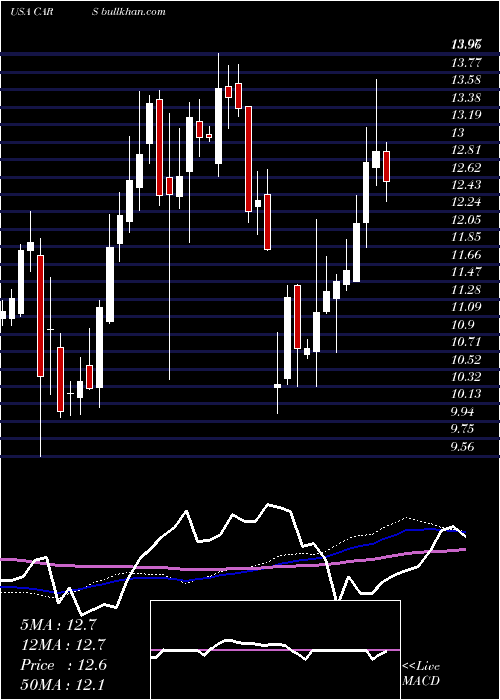The width and height of the screenshot is (500, 700).
Task: Click the 9.75 price axis label
Action: (463, 429)
